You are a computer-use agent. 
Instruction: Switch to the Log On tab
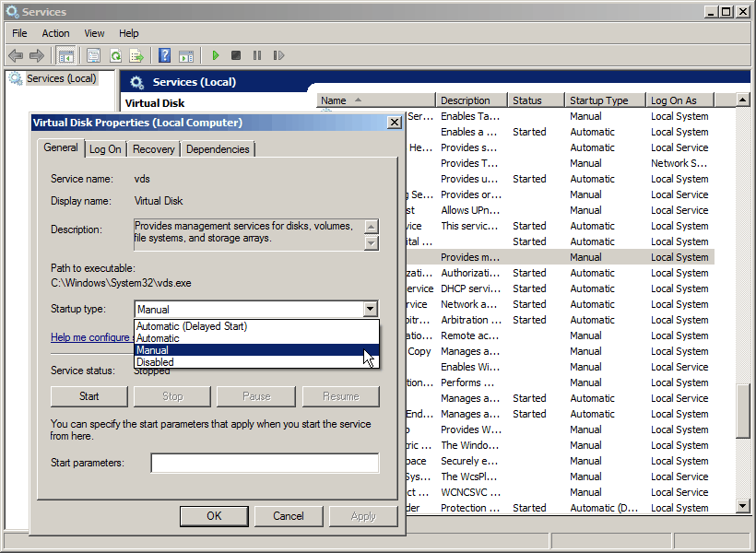[105, 149]
